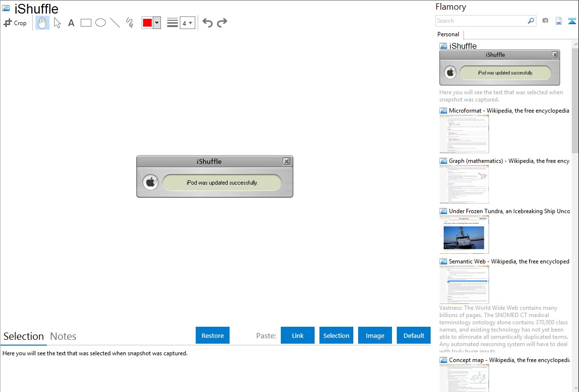Click the icon beside Under Frozen Tundra
The image size is (579, 392).
[x=444, y=211]
